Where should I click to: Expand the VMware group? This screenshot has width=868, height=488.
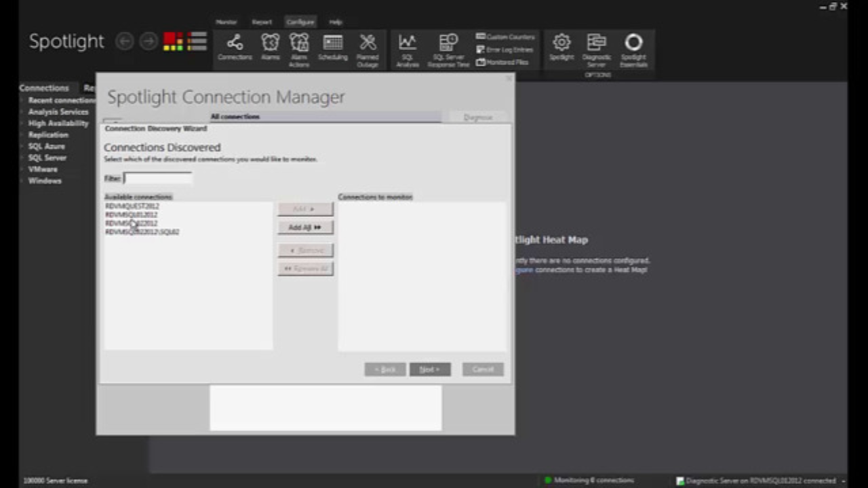coord(43,169)
